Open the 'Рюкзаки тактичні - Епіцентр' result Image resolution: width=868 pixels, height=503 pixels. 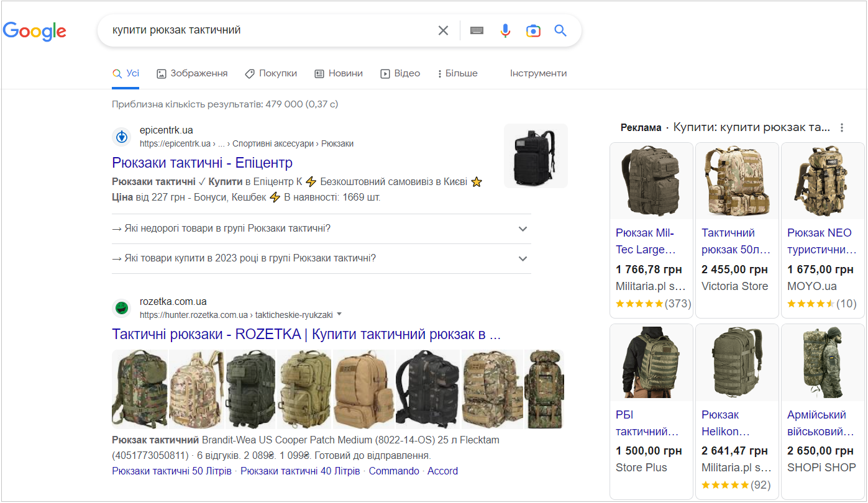tap(203, 163)
